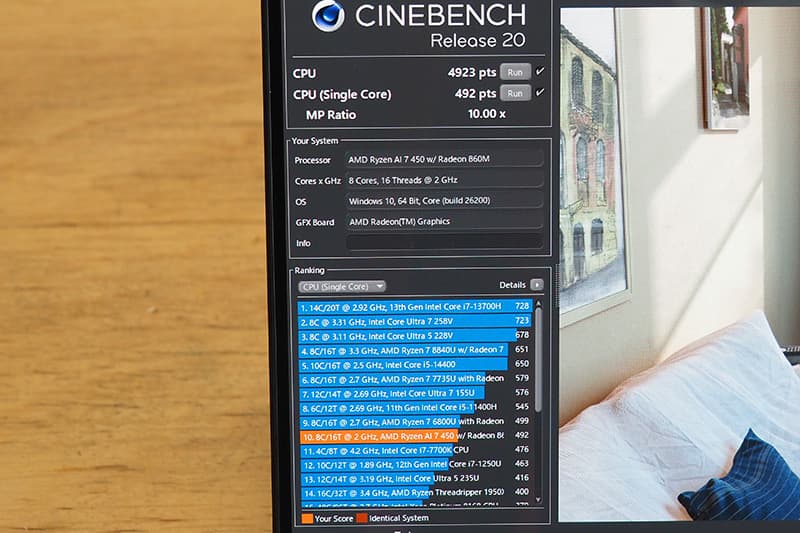Click the 492 pts single core score

[x=476, y=93]
